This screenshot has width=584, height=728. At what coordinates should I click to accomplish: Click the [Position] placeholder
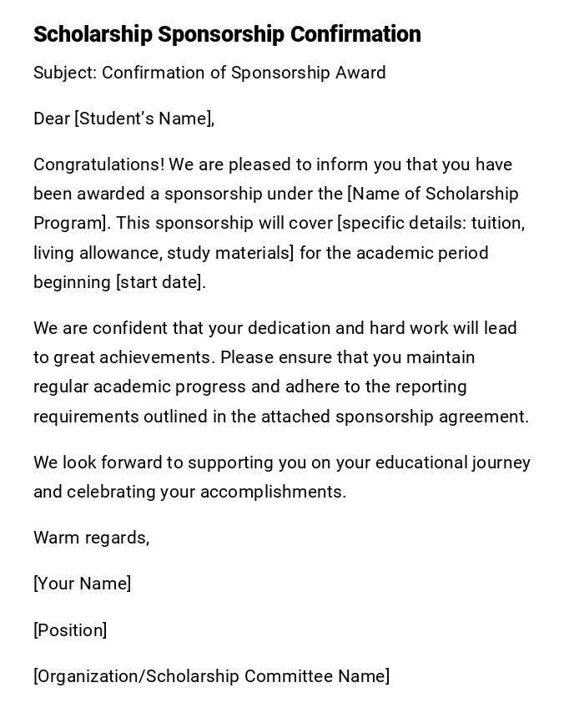click(70, 630)
